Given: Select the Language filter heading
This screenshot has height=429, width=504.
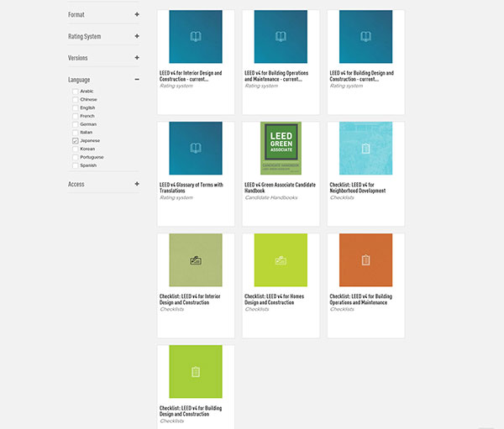Looking at the screenshot, I should pos(79,80).
